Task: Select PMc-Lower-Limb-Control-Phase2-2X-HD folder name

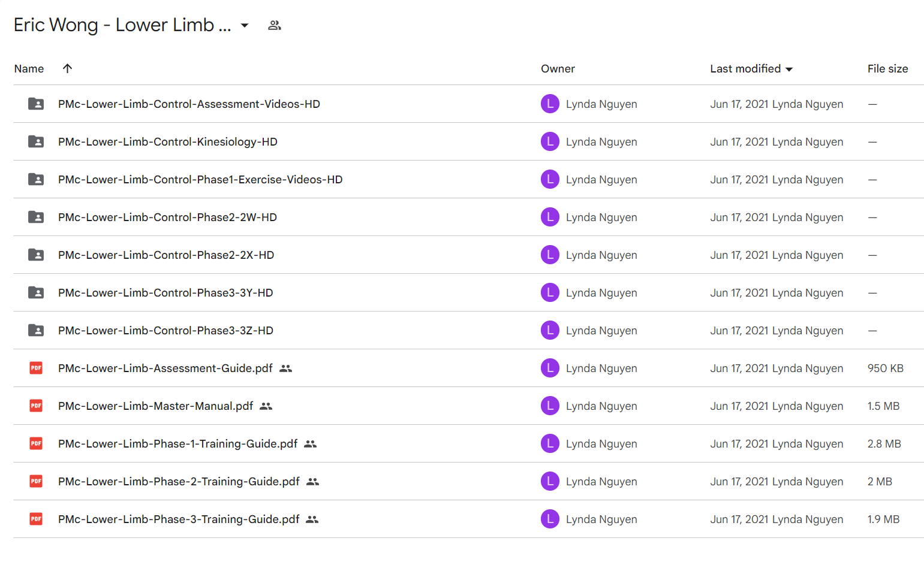Action: point(166,255)
